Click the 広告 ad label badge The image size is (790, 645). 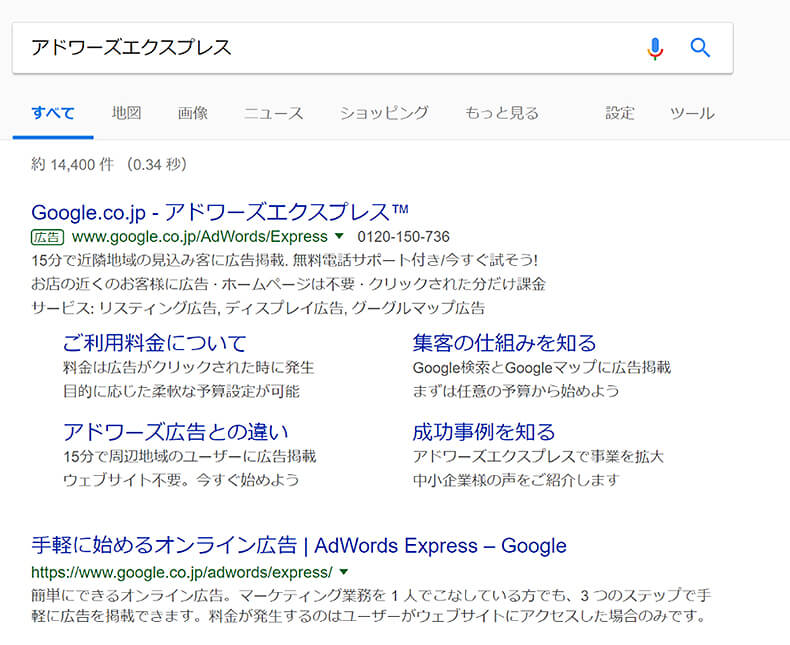[47, 237]
